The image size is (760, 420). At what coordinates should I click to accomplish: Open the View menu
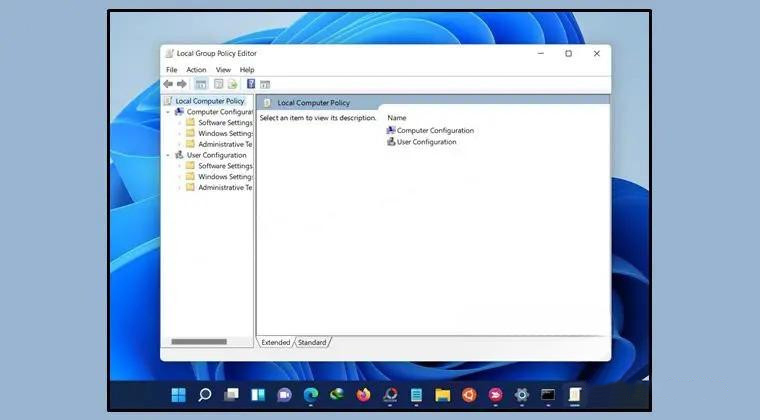pos(223,70)
